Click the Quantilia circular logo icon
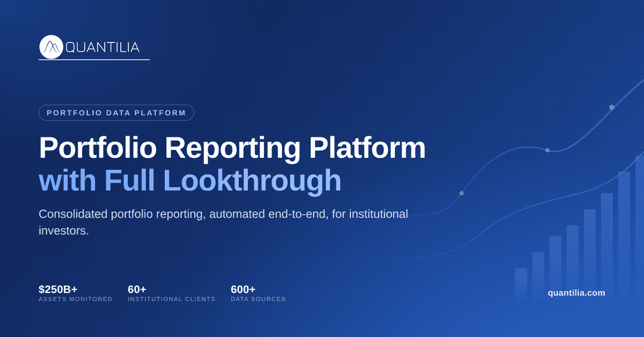 [x=51, y=47]
